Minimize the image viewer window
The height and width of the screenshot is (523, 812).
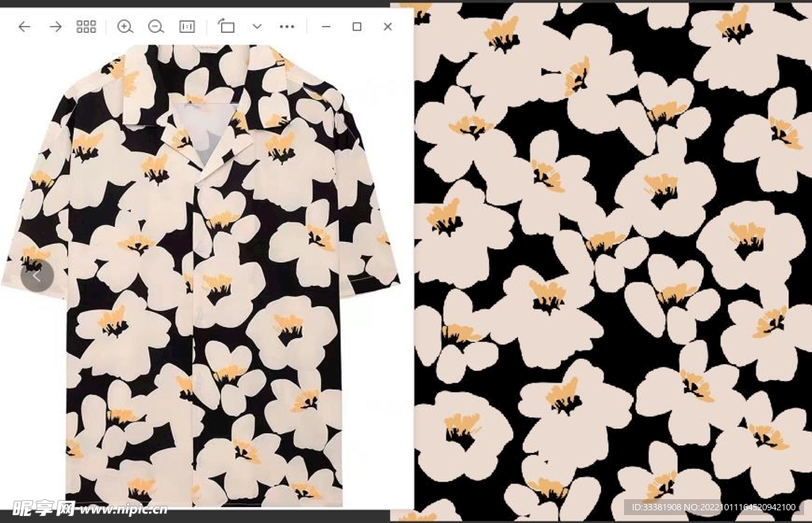click(326, 27)
